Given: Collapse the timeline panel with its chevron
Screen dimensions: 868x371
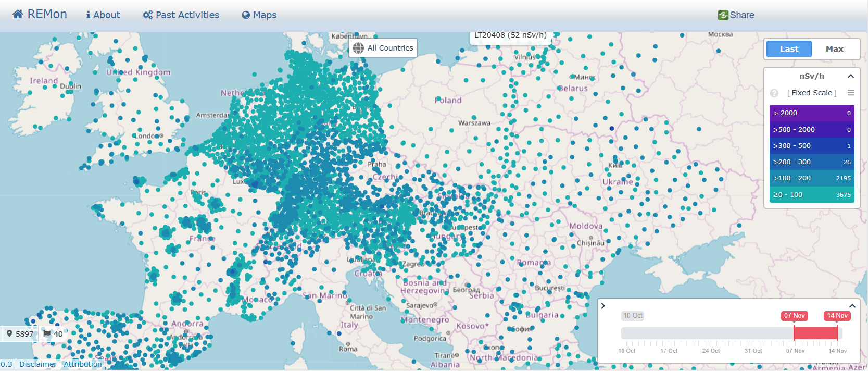Looking at the screenshot, I should (852, 306).
